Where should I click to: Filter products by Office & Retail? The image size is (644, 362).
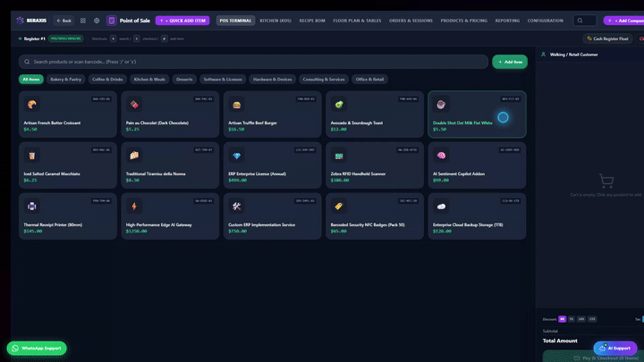coord(369,80)
